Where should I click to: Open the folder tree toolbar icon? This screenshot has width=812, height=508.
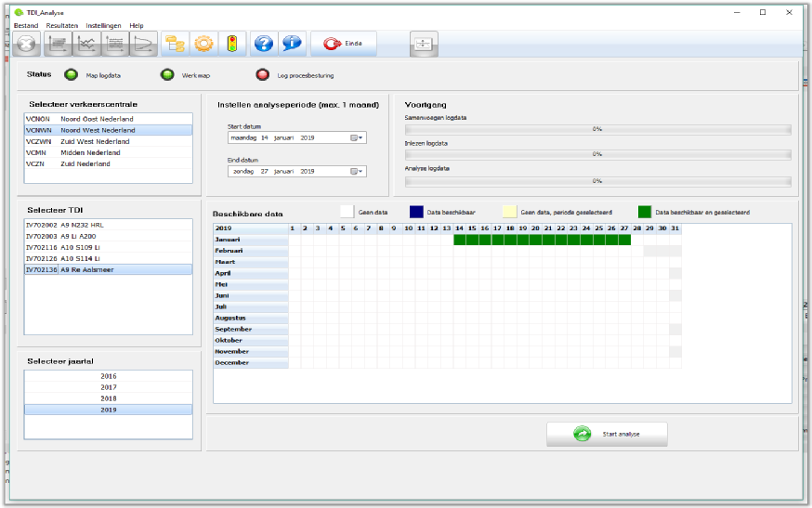(x=175, y=44)
